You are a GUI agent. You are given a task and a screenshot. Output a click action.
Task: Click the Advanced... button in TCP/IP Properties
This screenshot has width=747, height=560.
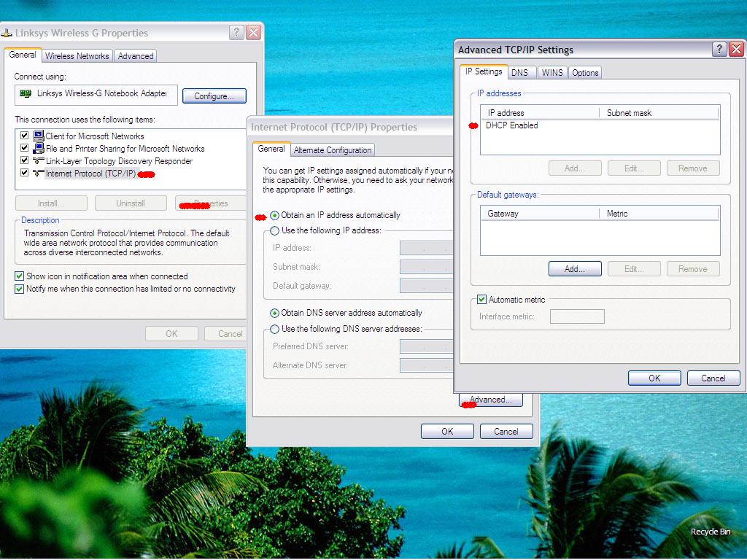click(491, 400)
